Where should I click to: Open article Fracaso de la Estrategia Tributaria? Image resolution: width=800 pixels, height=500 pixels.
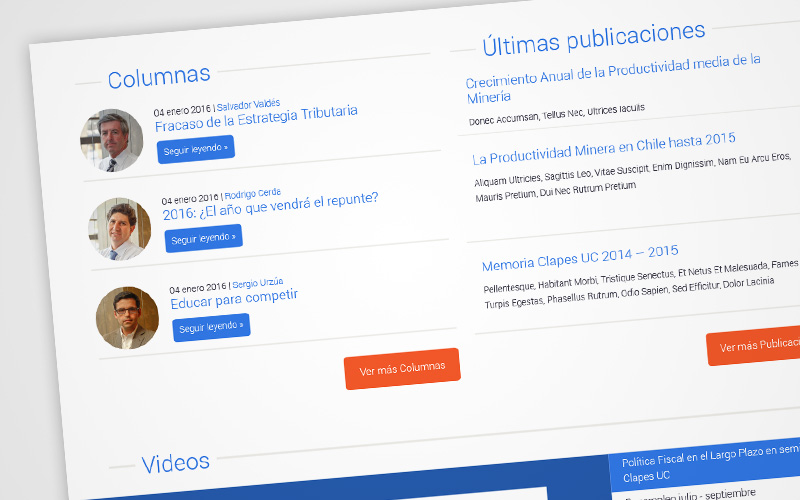[256, 118]
